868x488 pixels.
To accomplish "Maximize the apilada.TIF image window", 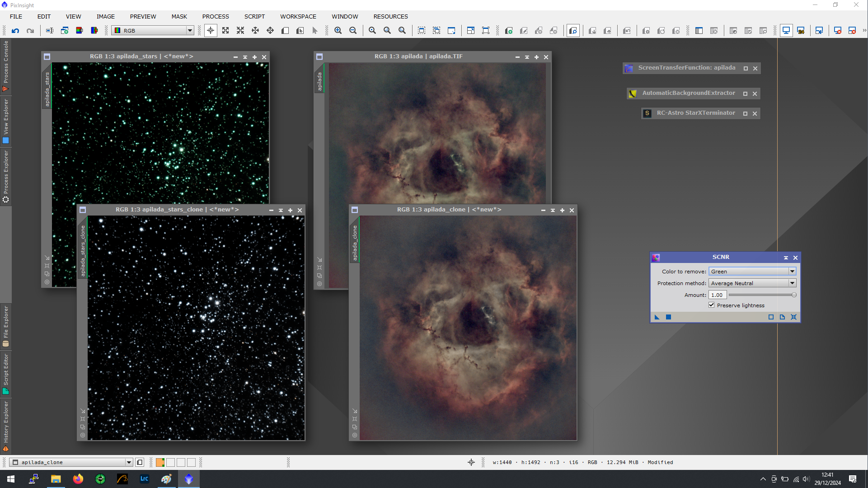I will [536, 57].
